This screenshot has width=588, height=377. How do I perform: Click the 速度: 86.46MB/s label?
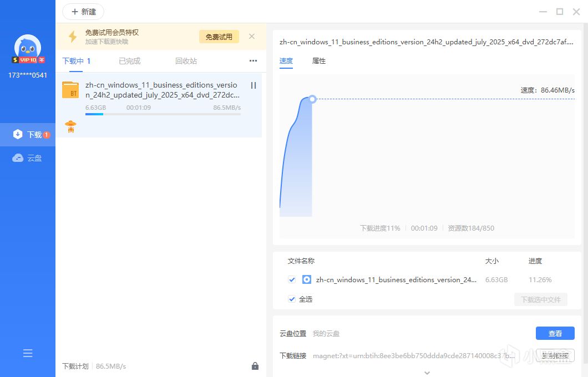tap(548, 90)
